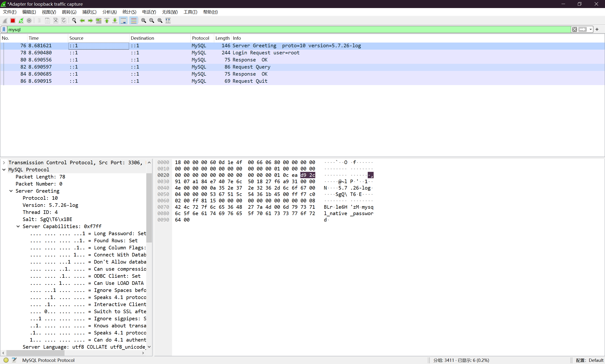Select ODBC Client: Set flag line
Image resolution: width=605 pixels, height=364 pixels.
(x=85, y=276)
